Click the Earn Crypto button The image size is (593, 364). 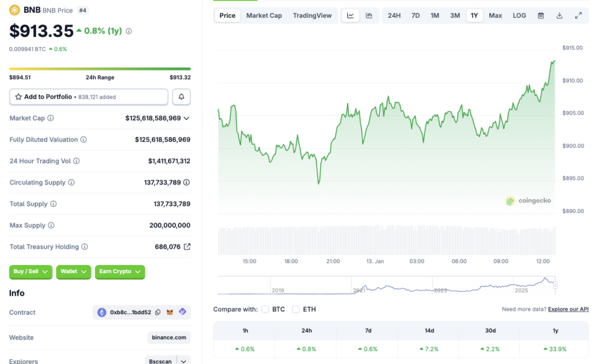[x=120, y=272]
